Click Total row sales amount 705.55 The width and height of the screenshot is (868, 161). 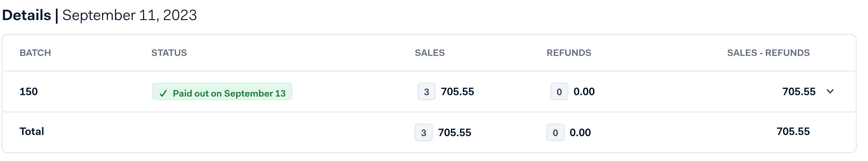[455, 132]
